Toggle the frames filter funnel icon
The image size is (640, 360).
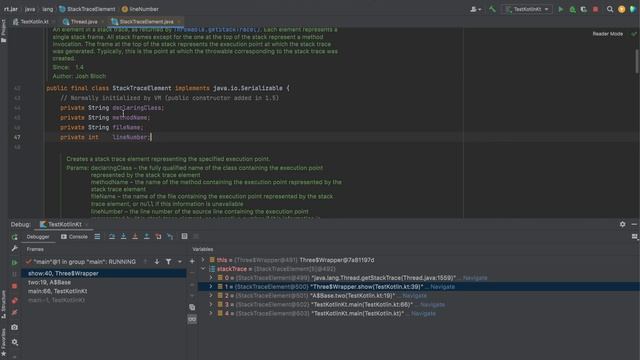pos(168,262)
